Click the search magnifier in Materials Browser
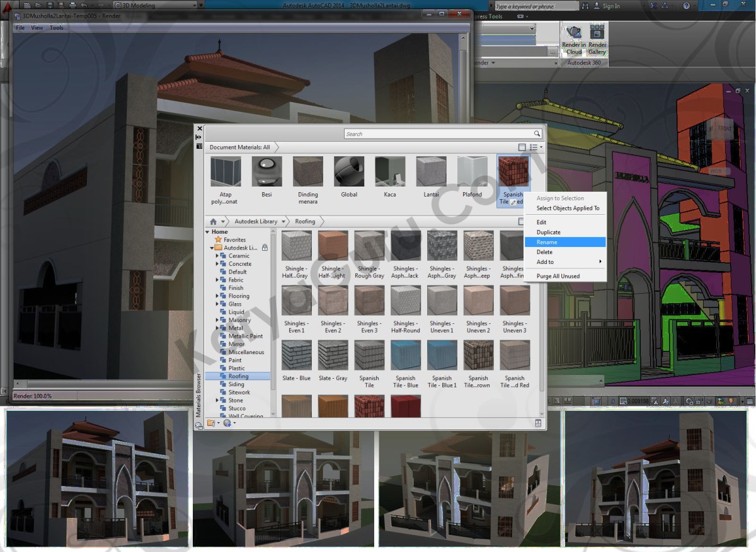The width and height of the screenshot is (756, 552). point(535,134)
